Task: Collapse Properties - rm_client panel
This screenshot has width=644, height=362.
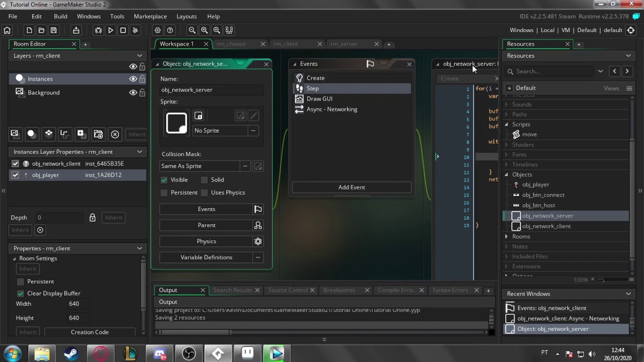Action: (139, 248)
